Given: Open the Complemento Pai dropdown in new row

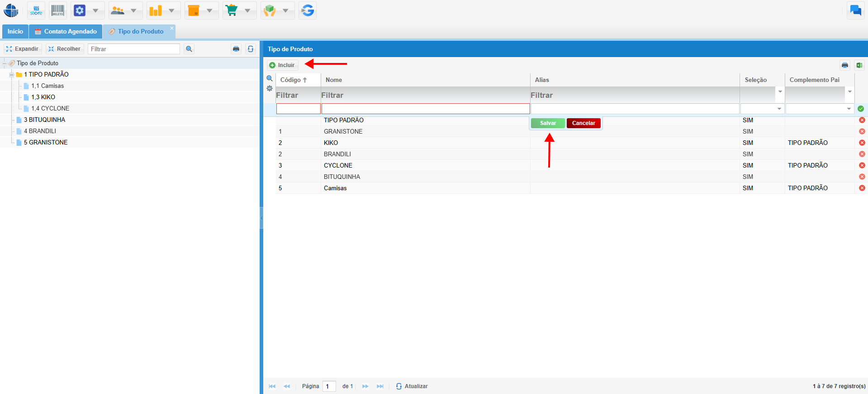Looking at the screenshot, I should [849, 109].
